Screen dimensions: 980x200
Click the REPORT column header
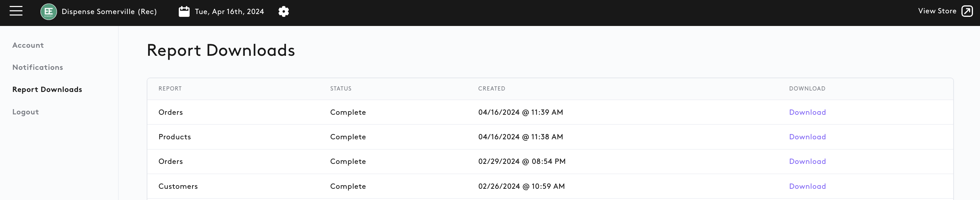tap(170, 88)
